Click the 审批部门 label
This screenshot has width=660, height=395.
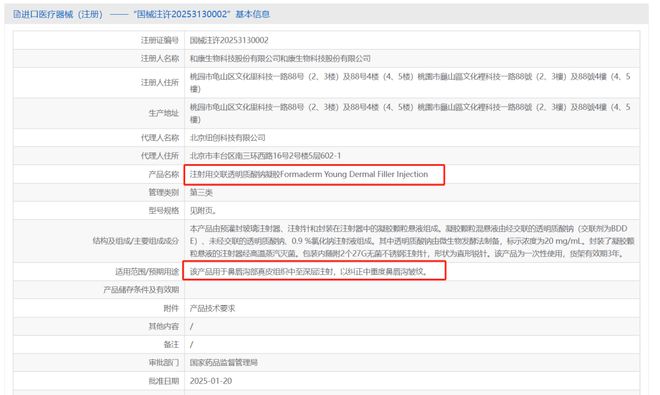click(164, 363)
